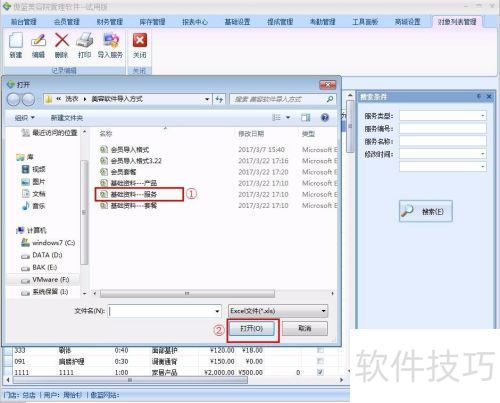
Task: Check the checkbox in the 333 table row
Action: tap(320, 350)
